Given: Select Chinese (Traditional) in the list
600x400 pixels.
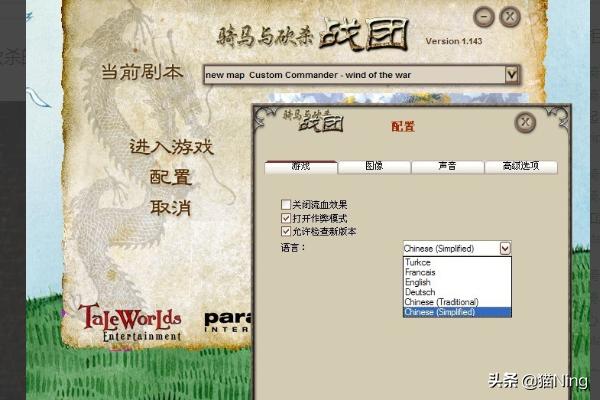Looking at the screenshot, I should 457,302.
